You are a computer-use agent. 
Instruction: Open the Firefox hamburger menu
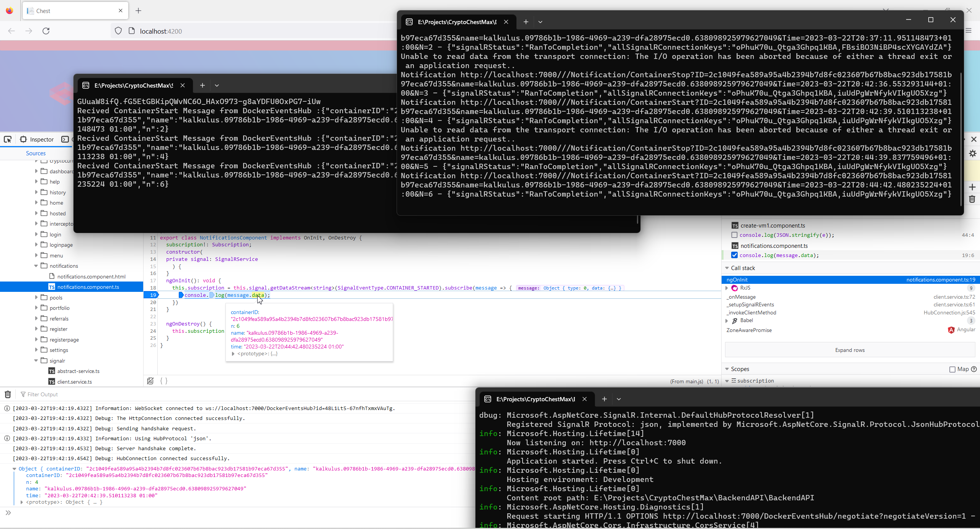point(969,31)
